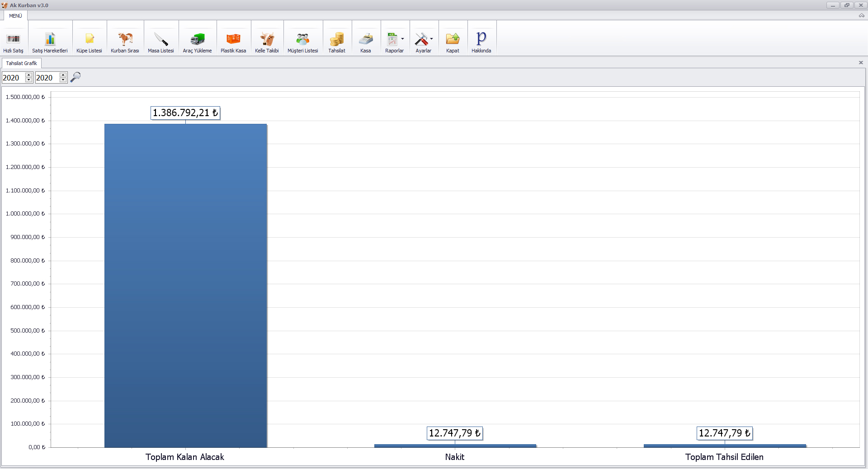
Task: Select the Tahsilat Grafik tab
Action: pos(22,63)
